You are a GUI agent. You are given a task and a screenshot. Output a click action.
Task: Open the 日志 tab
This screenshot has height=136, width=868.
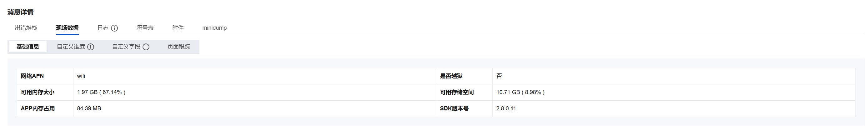[103, 28]
